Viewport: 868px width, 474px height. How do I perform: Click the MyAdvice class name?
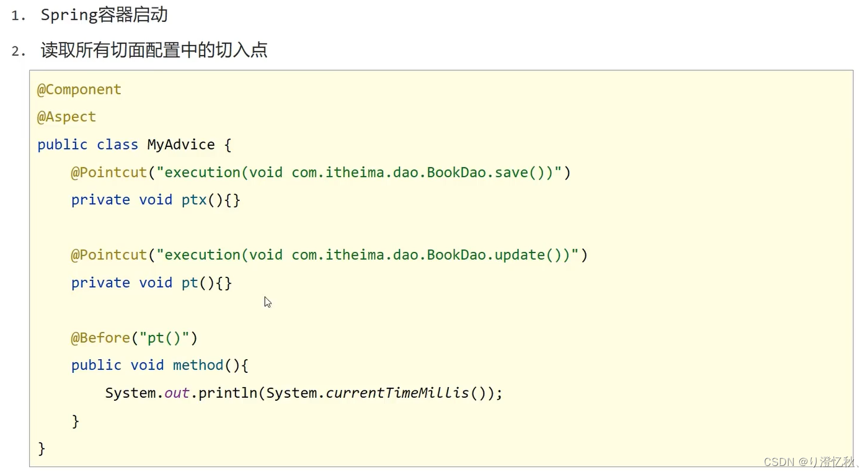pyautogui.click(x=180, y=145)
